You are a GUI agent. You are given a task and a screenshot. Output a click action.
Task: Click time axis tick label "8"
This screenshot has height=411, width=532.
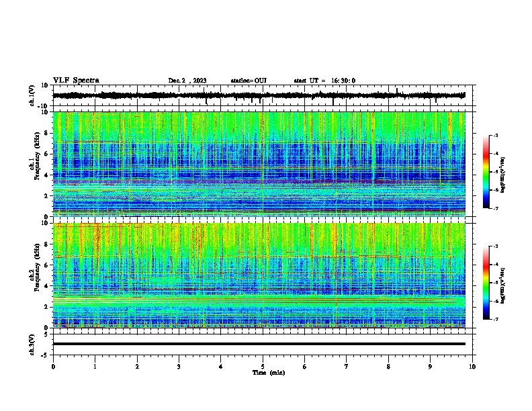coord(388,367)
